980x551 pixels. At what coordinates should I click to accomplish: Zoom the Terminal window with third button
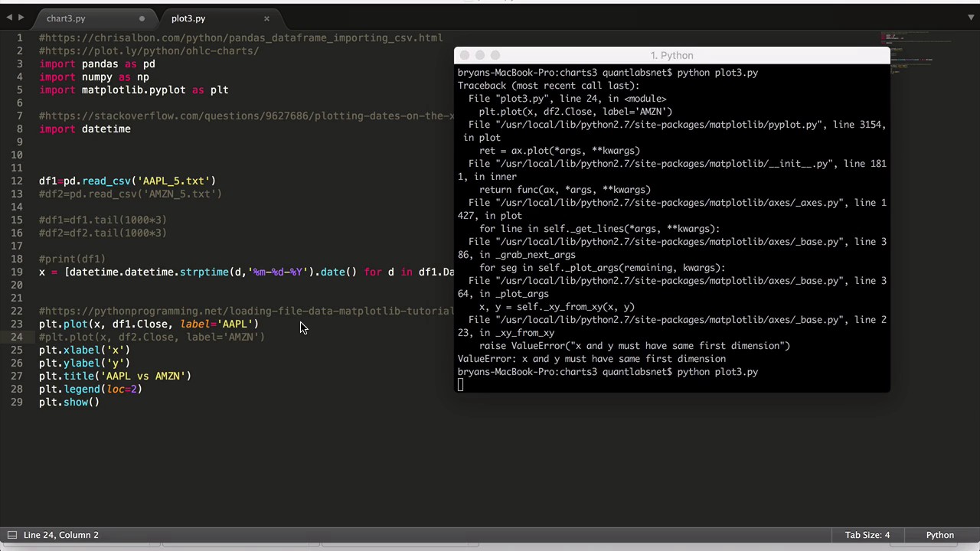[495, 55]
